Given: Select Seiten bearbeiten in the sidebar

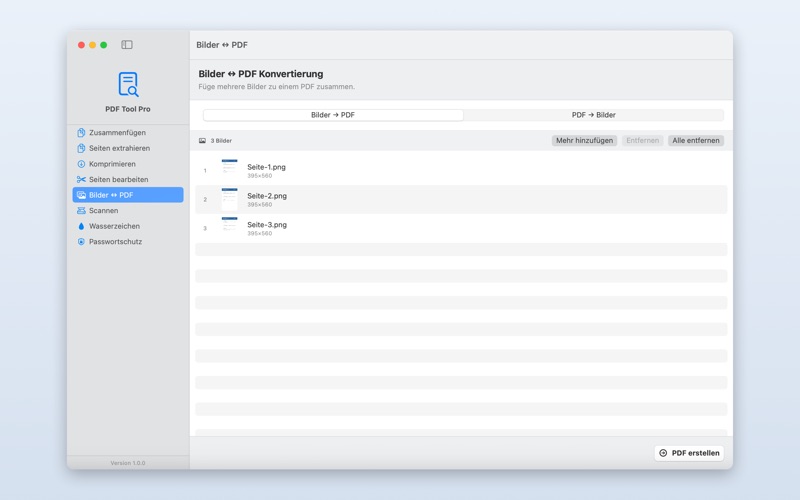Looking at the screenshot, I should (128, 180).
